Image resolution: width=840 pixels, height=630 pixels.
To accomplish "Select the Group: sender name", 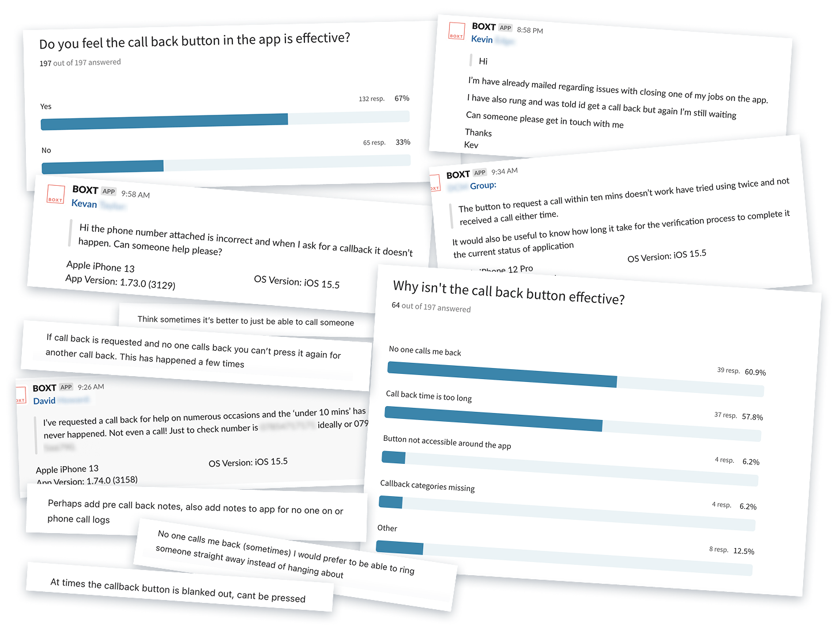I will click(x=483, y=185).
